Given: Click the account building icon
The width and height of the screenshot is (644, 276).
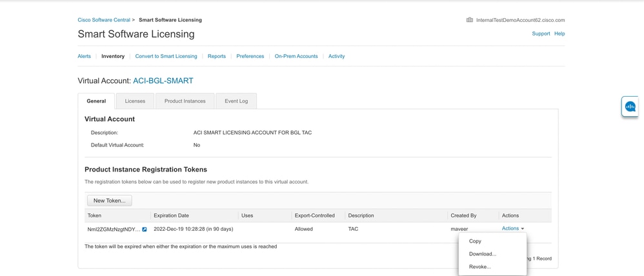Looking at the screenshot, I should 469,20.
